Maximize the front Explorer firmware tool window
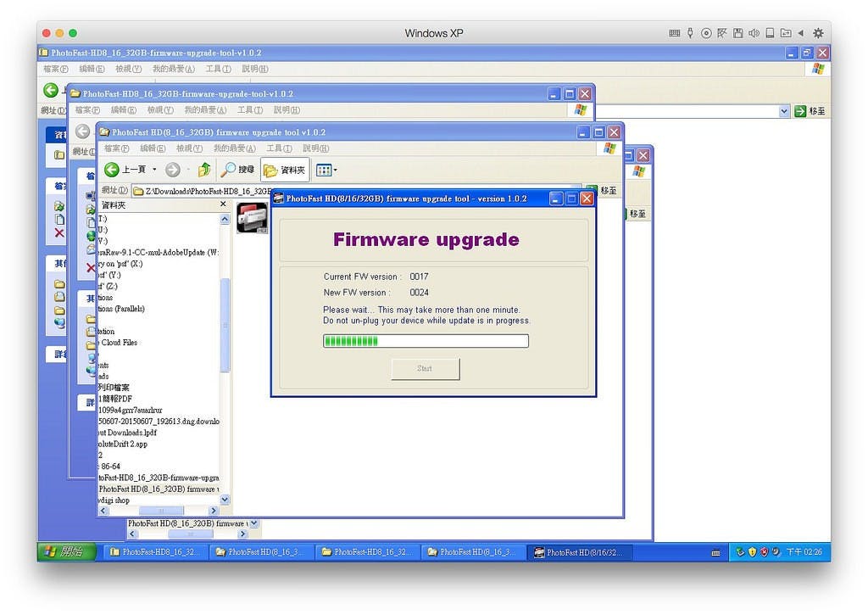Screen dimensions: 868x615 [x=598, y=131]
